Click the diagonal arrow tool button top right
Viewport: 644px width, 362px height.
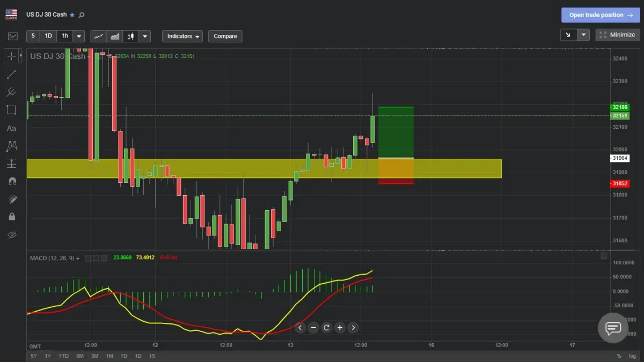point(568,35)
